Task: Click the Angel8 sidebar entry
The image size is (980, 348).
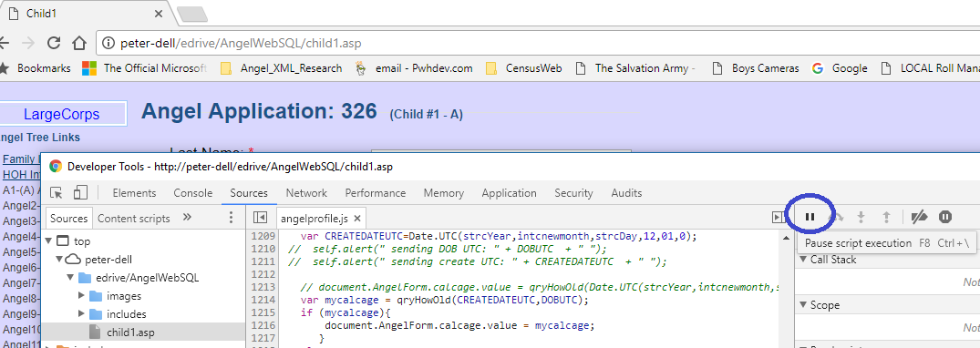Action: 21,298
